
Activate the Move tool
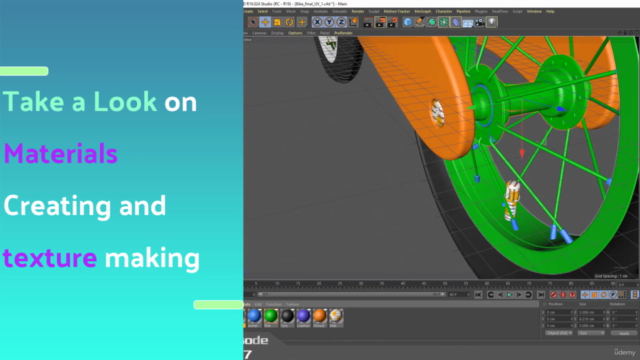(x=265, y=22)
